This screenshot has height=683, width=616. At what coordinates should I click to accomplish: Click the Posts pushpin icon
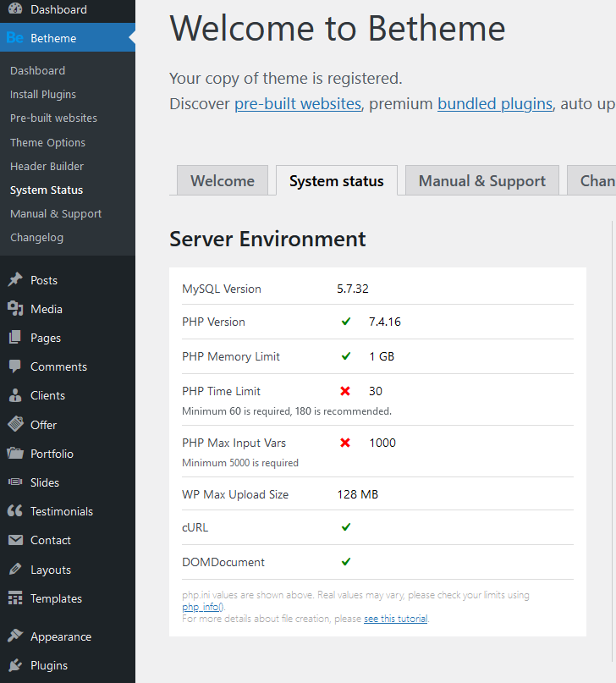point(15,279)
